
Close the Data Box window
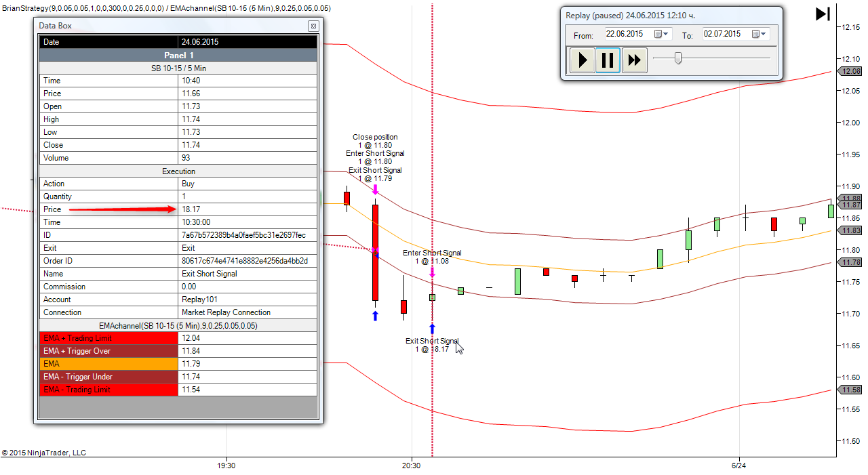(x=313, y=26)
